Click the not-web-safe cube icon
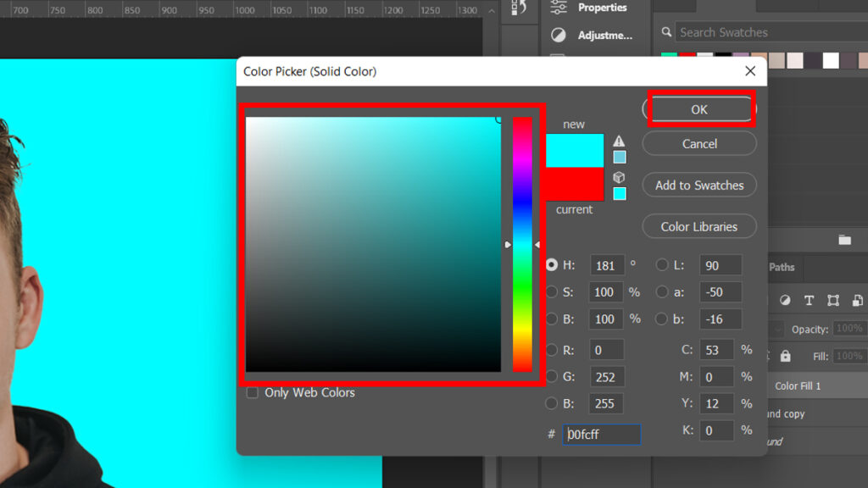The width and height of the screenshot is (868, 488). (619, 177)
